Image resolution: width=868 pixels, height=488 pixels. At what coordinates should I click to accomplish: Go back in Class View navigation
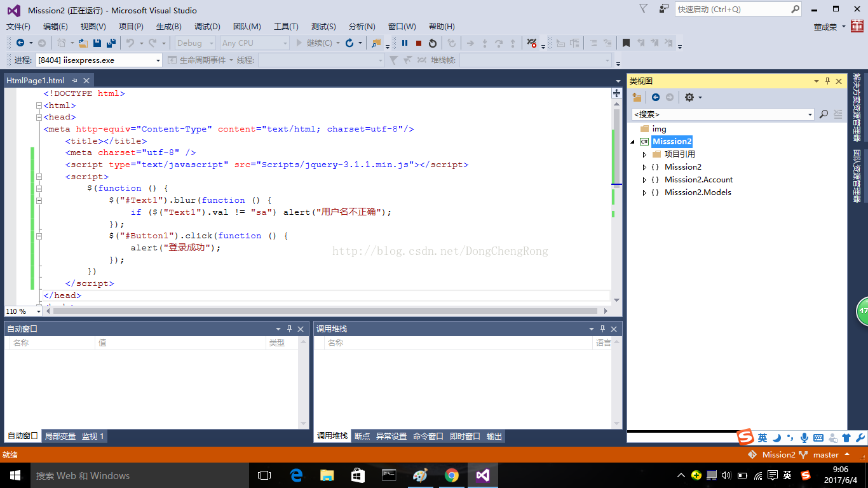pos(655,97)
